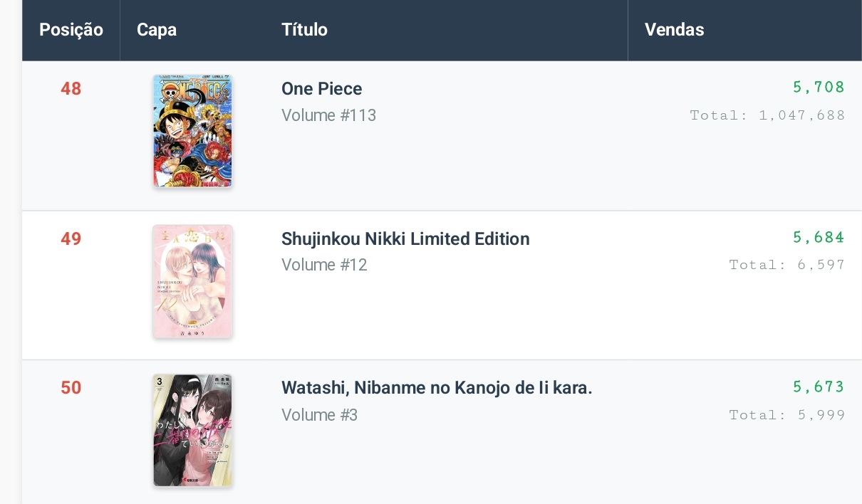Image resolution: width=862 pixels, height=504 pixels.
Task: Click the One Piece cover thumbnail
Action: point(192,132)
